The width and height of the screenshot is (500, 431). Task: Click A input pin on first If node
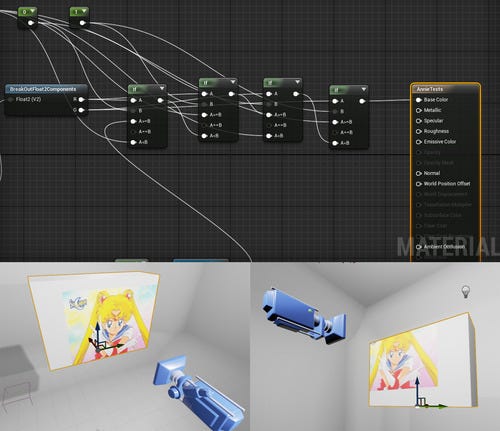pyautogui.click(x=134, y=100)
